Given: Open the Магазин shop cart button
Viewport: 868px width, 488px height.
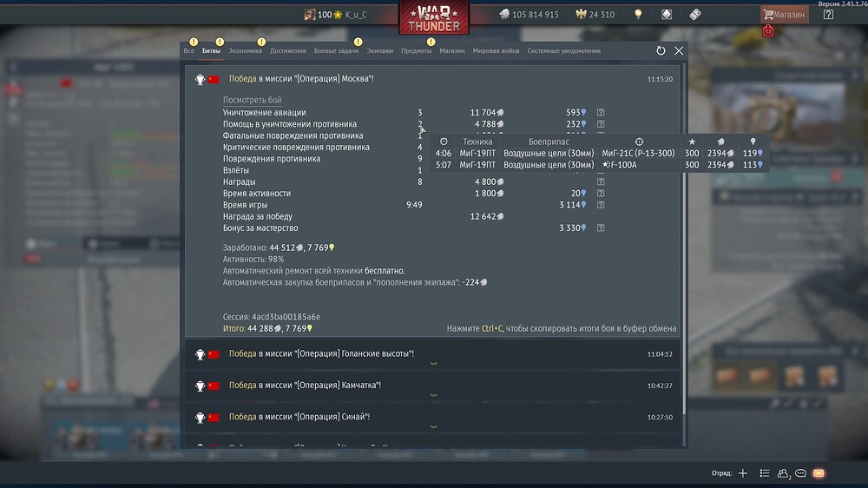Looking at the screenshot, I should click(x=785, y=15).
